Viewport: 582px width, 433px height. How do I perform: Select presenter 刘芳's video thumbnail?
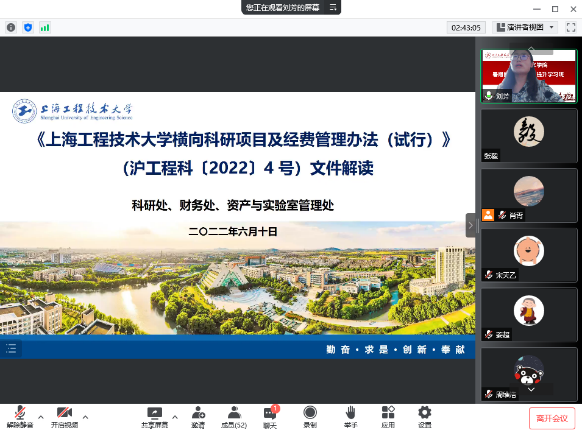pyautogui.click(x=529, y=76)
